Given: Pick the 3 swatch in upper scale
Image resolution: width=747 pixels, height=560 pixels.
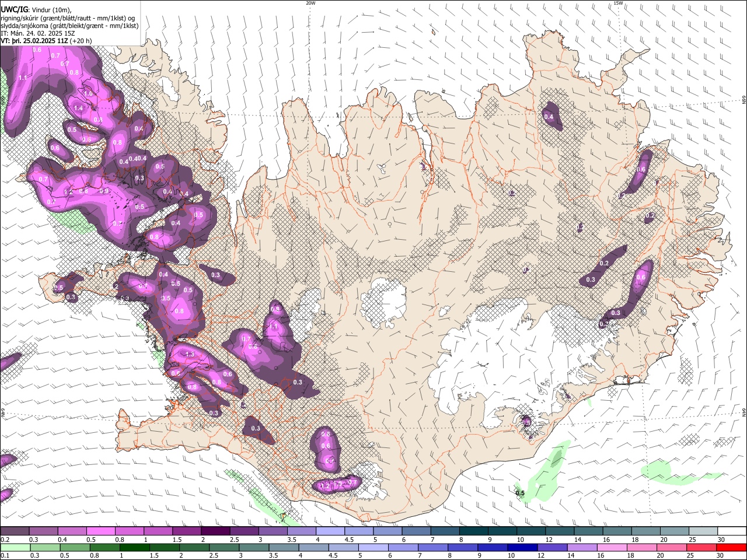Looking at the screenshot, I should (x=273, y=531).
